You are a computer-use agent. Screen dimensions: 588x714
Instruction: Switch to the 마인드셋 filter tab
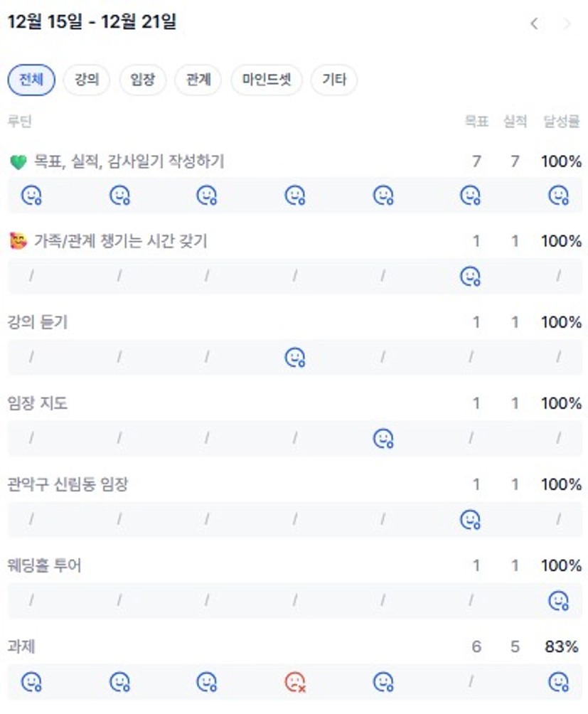click(267, 80)
